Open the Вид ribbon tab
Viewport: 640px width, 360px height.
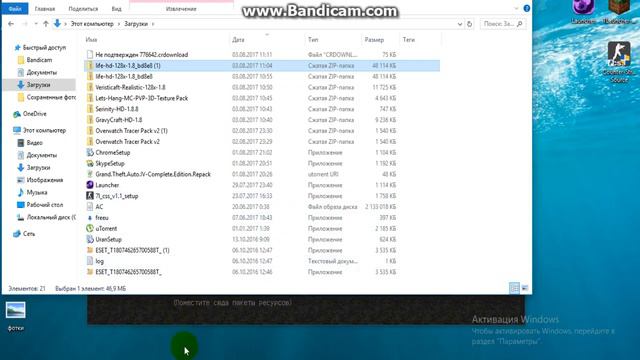coord(116,9)
